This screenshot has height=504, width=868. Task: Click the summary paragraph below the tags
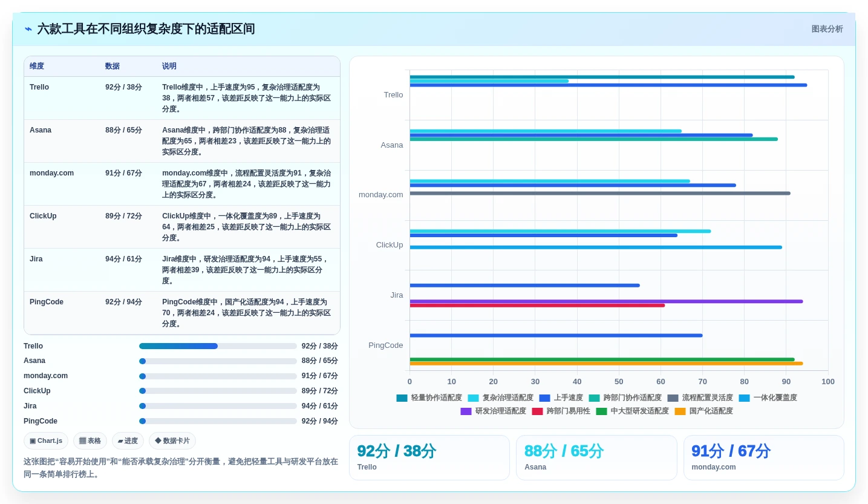(x=181, y=468)
